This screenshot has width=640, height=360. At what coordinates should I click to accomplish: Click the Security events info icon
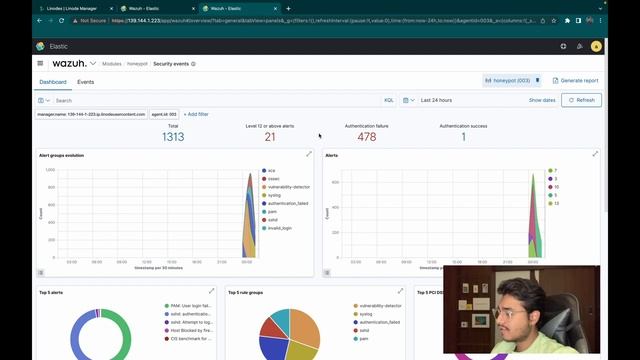point(193,64)
